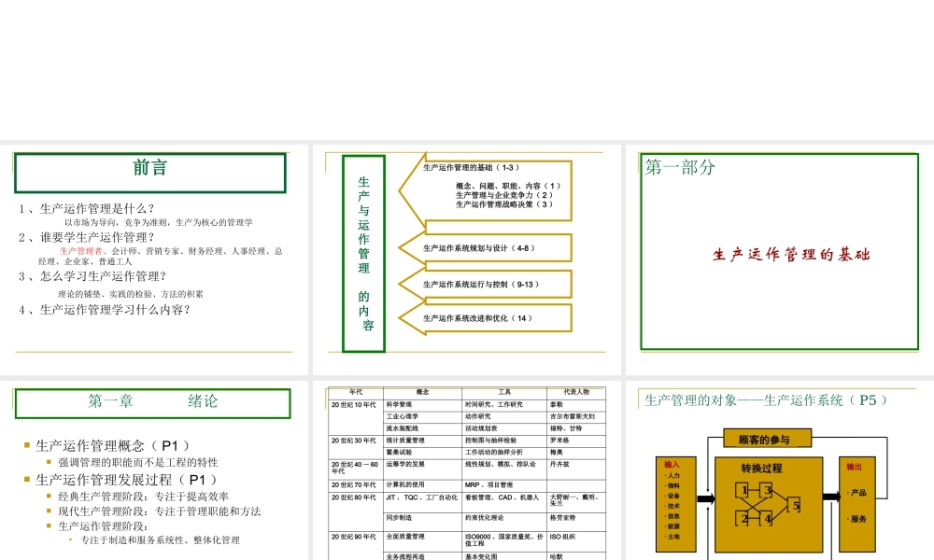Click the 生产运作管理发展过程（P1）bullet
Image resolution: width=934 pixels, height=560 pixels.
pyautogui.click(x=126, y=480)
